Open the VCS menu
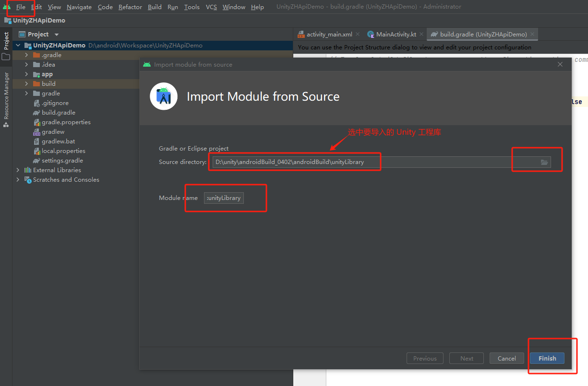This screenshot has height=386, width=588. [211, 7]
